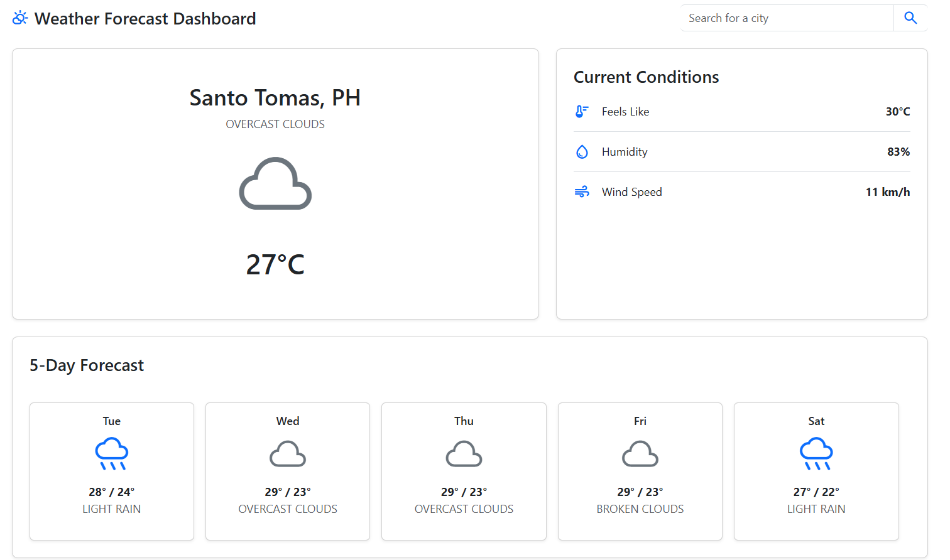The width and height of the screenshot is (950, 560).
Task: Click the magnifying glass search button
Action: pyautogui.click(x=910, y=18)
